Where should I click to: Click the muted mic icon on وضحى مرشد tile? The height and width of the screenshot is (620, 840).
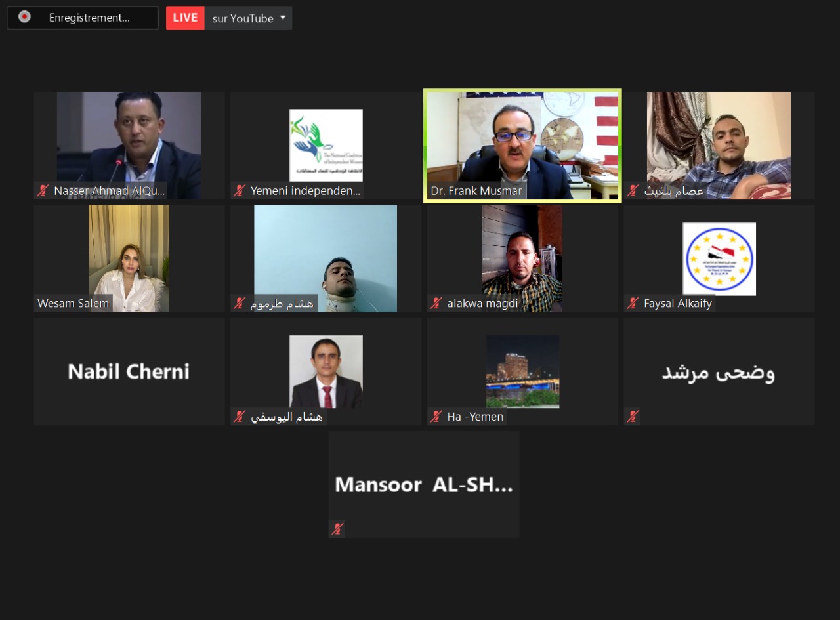tap(633, 417)
